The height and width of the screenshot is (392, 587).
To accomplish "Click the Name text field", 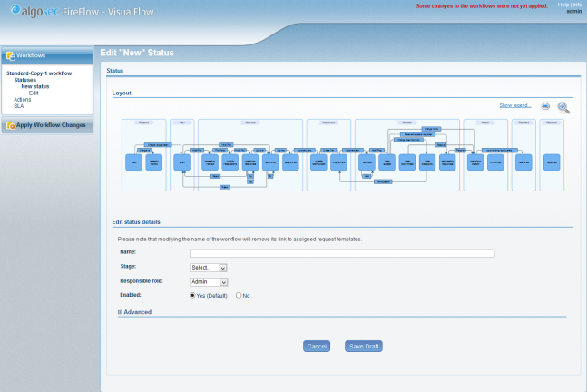I will coord(341,253).
